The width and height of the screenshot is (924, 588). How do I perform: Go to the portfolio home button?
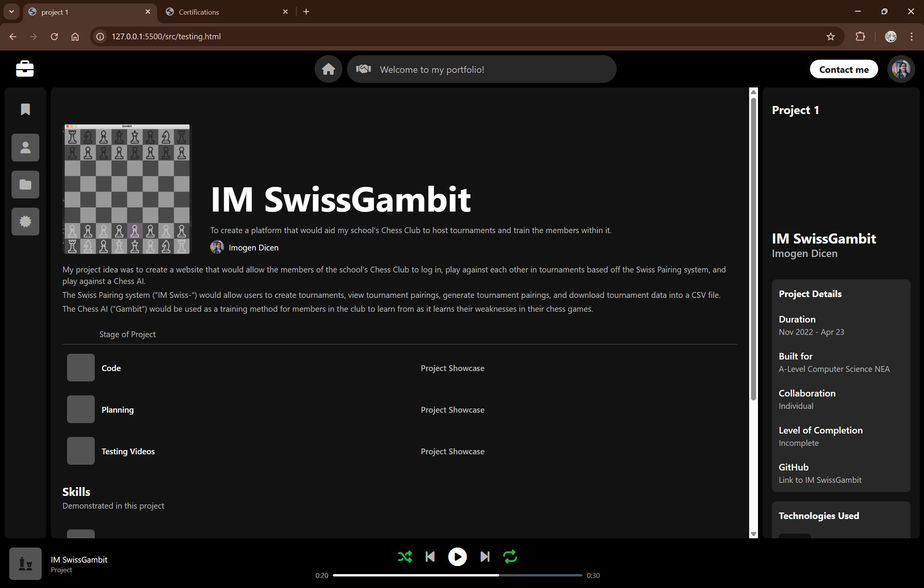pos(328,69)
